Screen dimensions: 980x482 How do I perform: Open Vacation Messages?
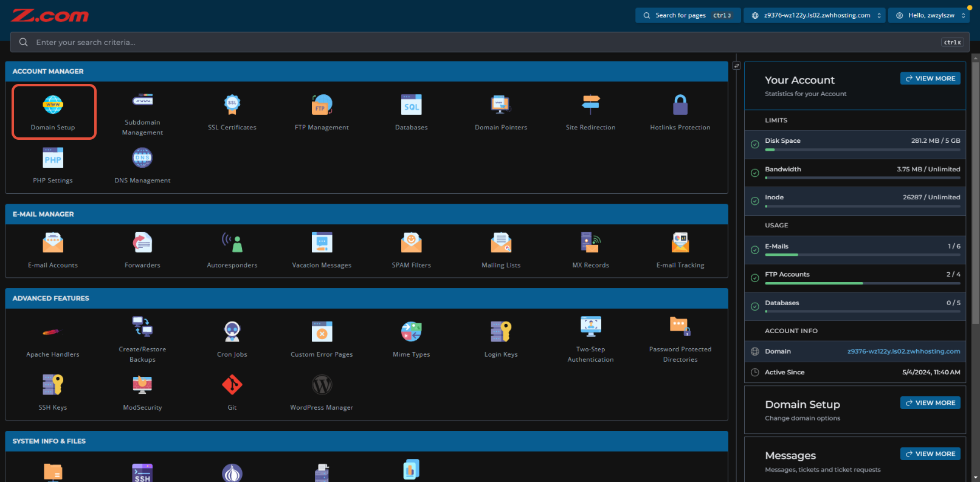(x=322, y=250)
